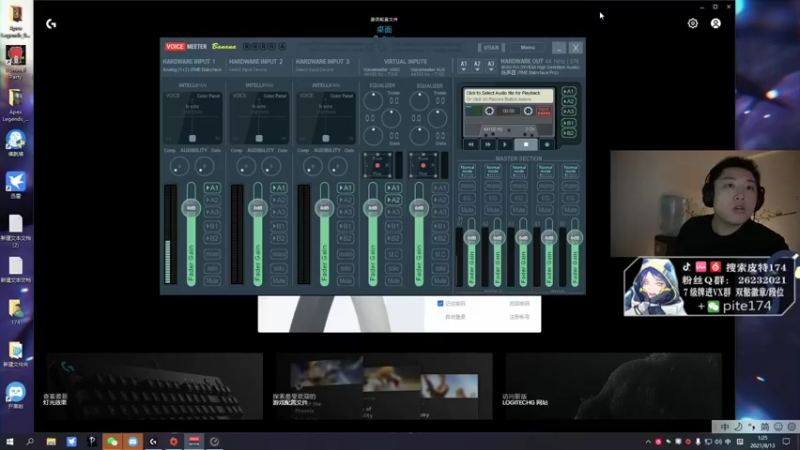Screen dimensions: 800x450
Task: Open the A3 hardware output device dropdown
Action: [x=491, y=65]
